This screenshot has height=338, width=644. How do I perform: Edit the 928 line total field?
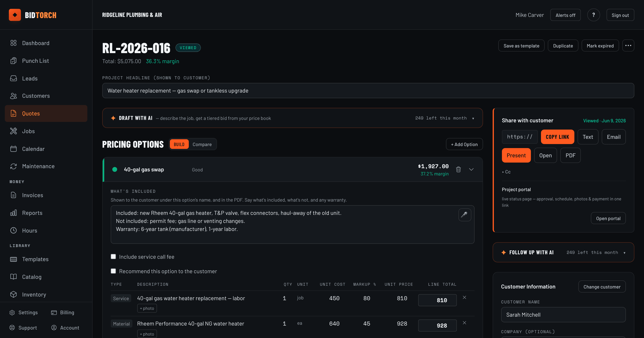pyautogui.click(x=437, y=326)
